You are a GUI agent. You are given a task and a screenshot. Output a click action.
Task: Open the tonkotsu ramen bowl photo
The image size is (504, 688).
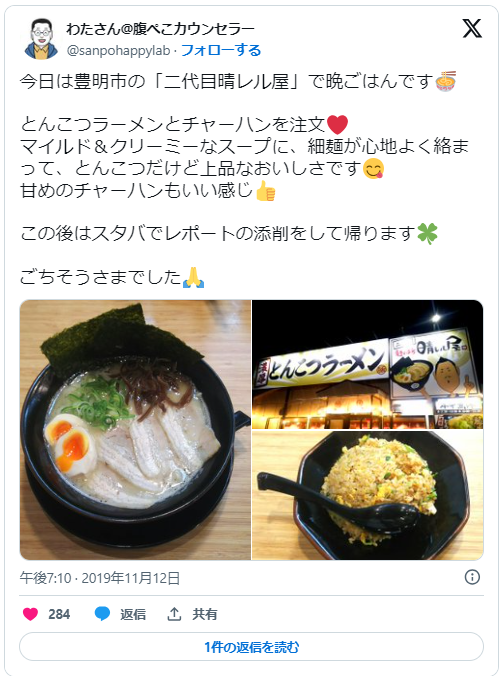[x=135, y=430]
